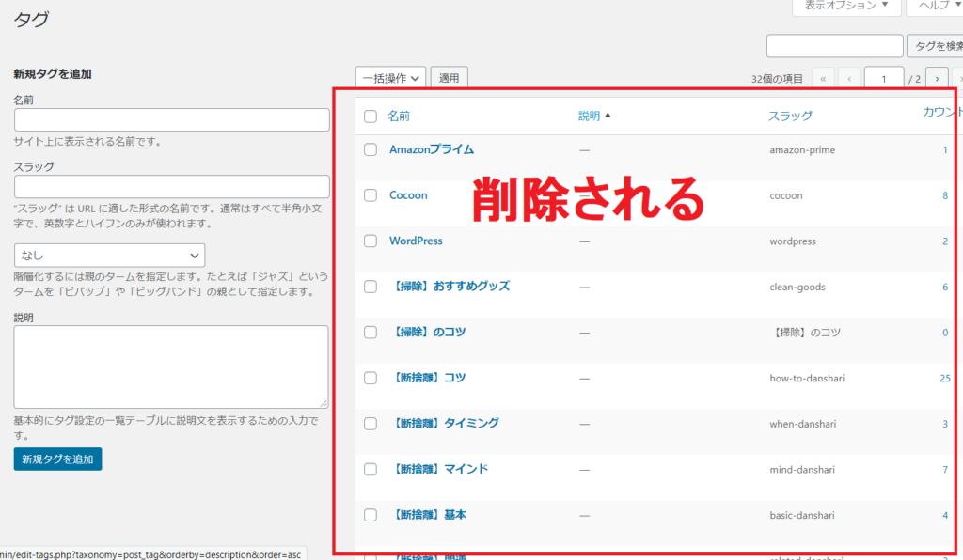The width and height of the screenshot is (963, 560).
Task: Check the select-all checkbox in header
Action: pyautogui.click(x=371, y=117)
